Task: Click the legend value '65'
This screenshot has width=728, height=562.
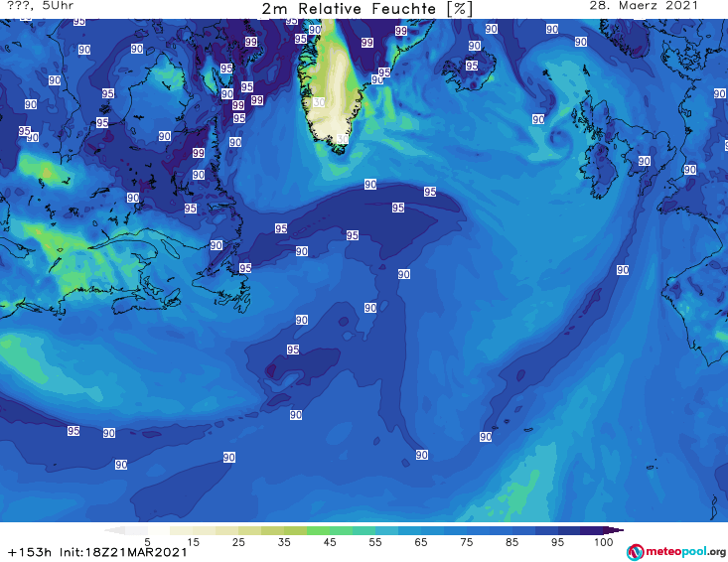Action: (x=421, y=542)
